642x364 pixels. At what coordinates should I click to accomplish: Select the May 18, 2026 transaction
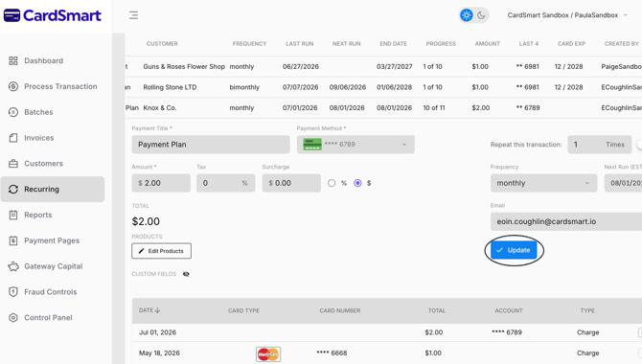click(387, 353)
